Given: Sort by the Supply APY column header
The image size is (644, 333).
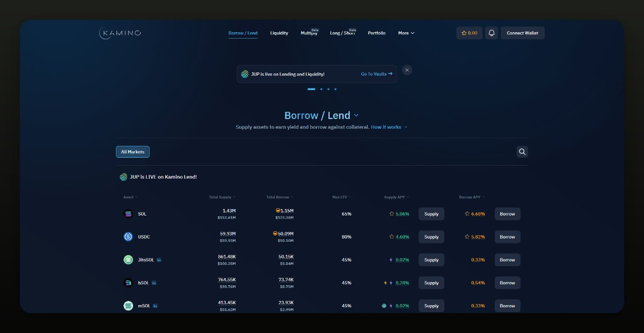Looking at the screenshot, I should 397,197.
